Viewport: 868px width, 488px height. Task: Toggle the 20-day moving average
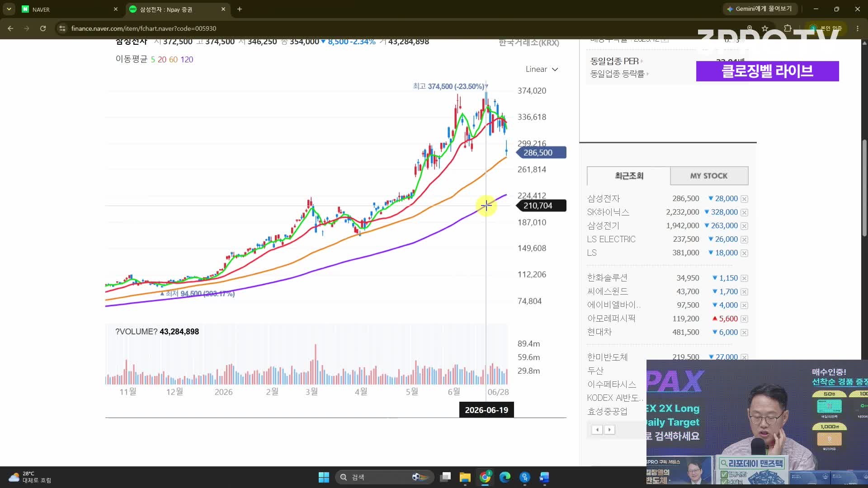coord(162,60)
